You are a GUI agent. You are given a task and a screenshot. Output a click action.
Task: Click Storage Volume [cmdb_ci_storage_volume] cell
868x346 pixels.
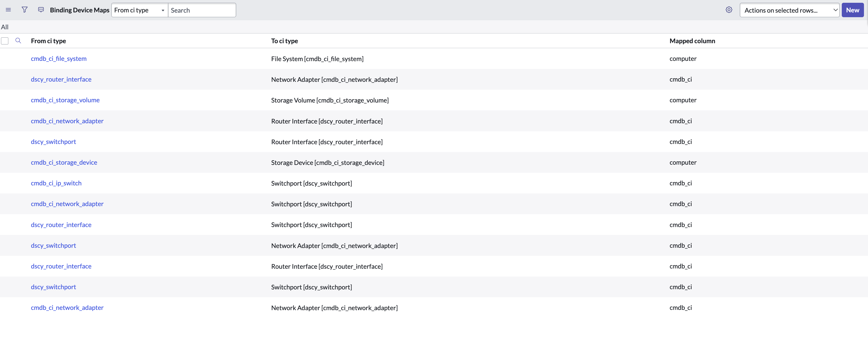coord(330,100)
